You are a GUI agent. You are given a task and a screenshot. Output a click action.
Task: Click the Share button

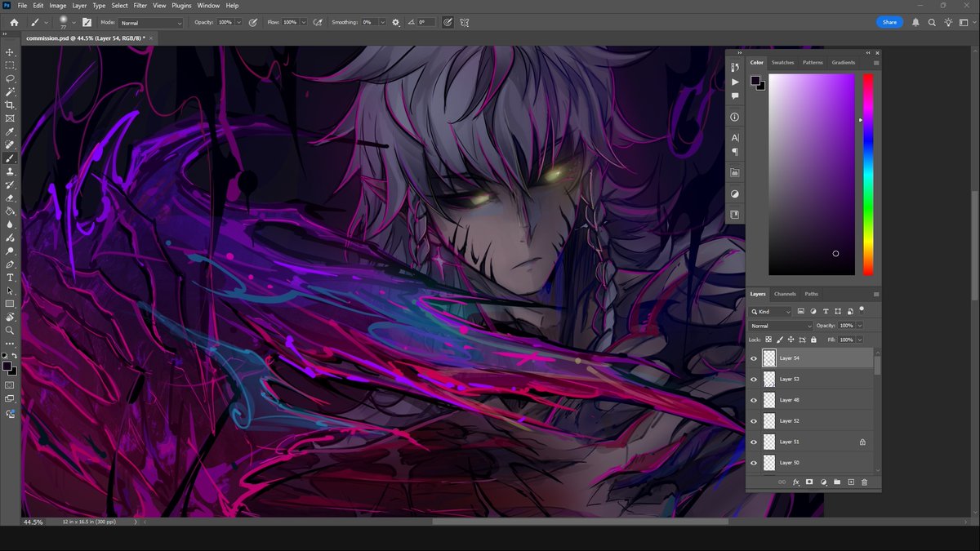pyautogui.click(x=889, y=22)
